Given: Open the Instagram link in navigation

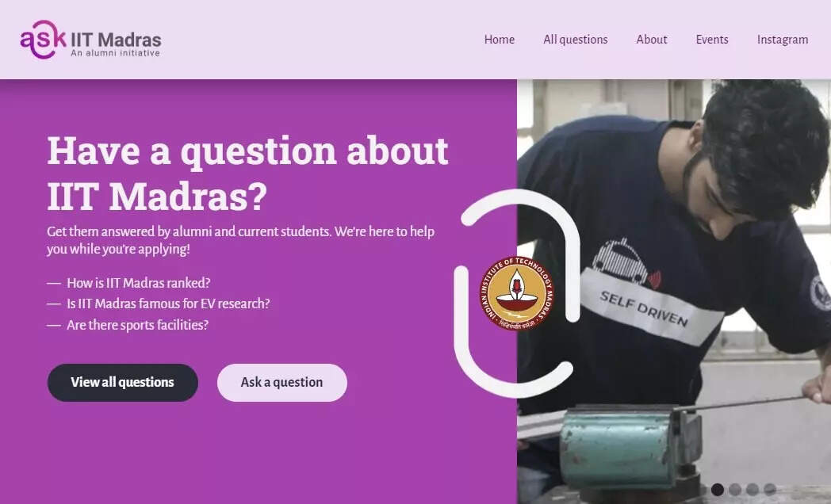Looking at the screenshot, I should [783, 40].
